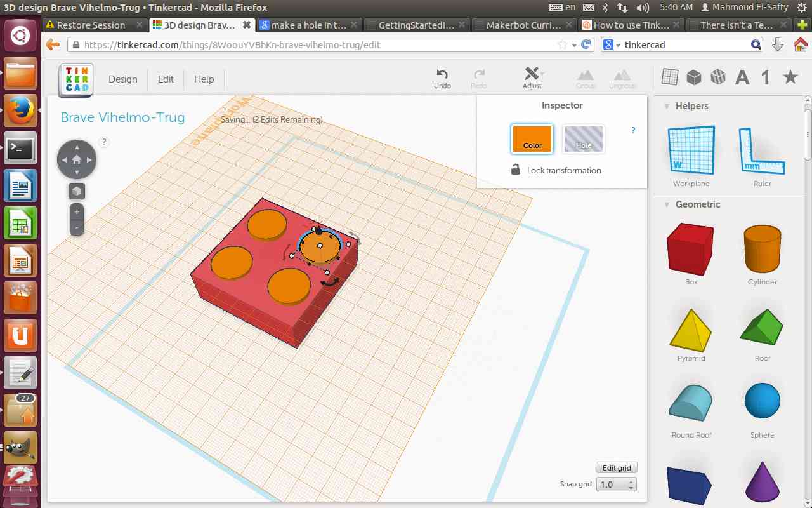Screen dimensions: 812x508
Task: Collapse the Helpers section
Action: (667, 106)
